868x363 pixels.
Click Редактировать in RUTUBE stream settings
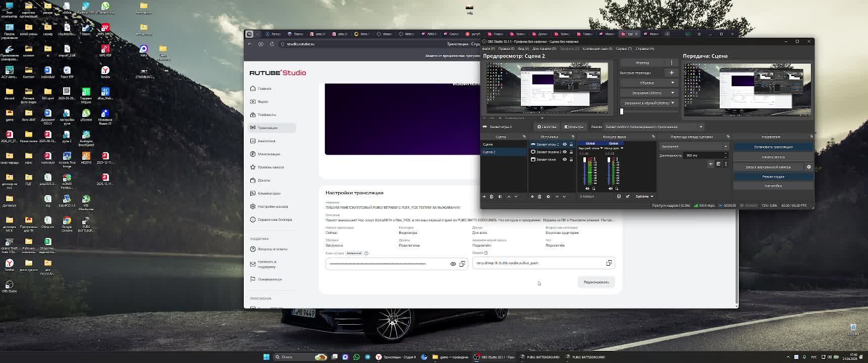(596, 282)
